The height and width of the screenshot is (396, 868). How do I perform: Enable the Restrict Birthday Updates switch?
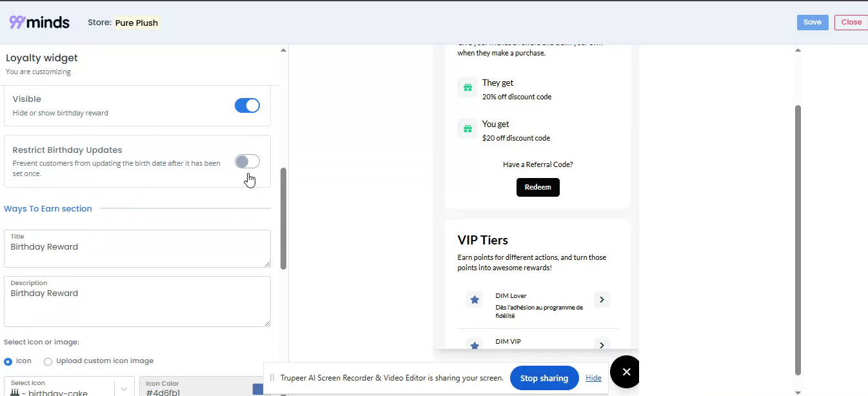[x=247, y=161]
